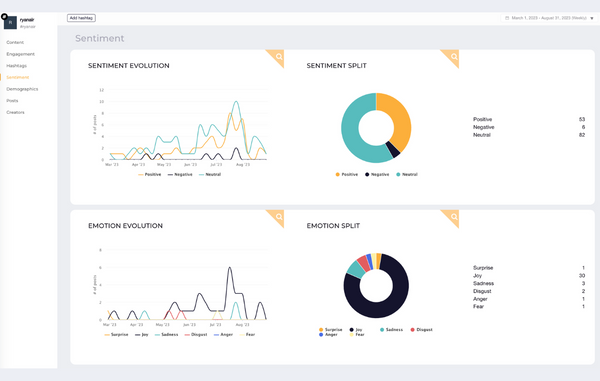Select Hashtags in the sidebar
600x381 pixels.
coord(16,66)
